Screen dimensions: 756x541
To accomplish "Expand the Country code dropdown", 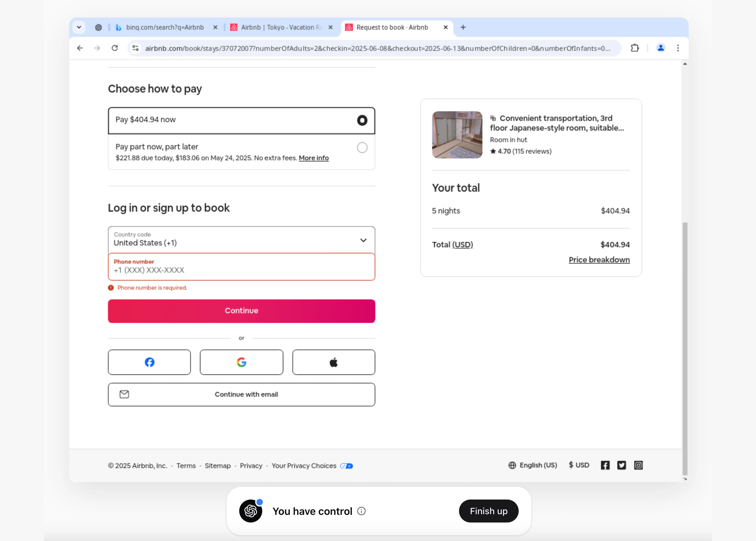I will (x=363, y=240).
